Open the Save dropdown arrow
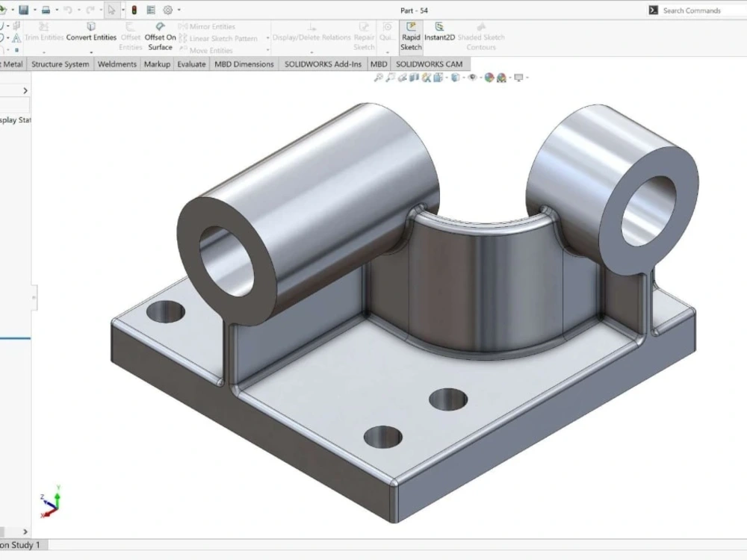 [x=34, y=10]
